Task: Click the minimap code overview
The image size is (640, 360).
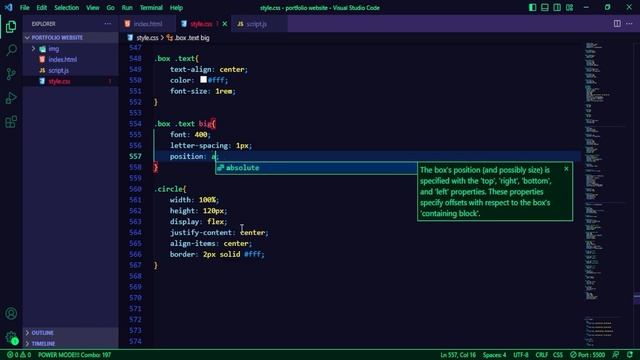Action: point(607,194)
